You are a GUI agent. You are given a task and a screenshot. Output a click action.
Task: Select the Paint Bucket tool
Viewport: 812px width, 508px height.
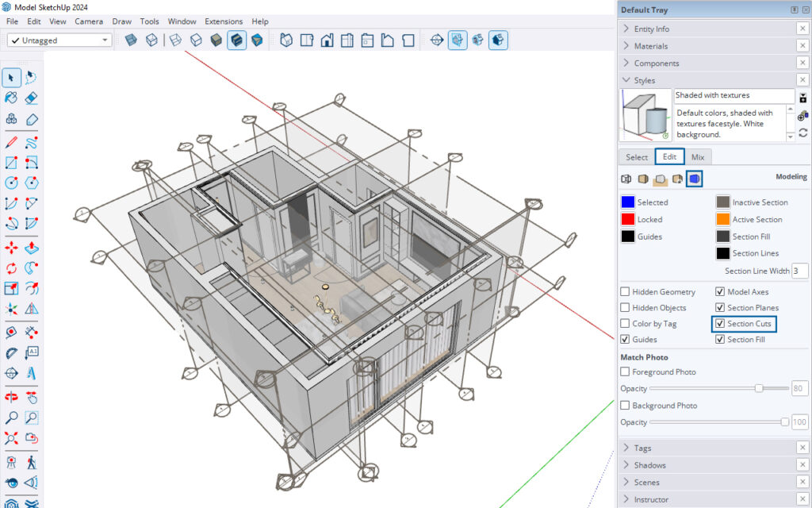(11, 98)
